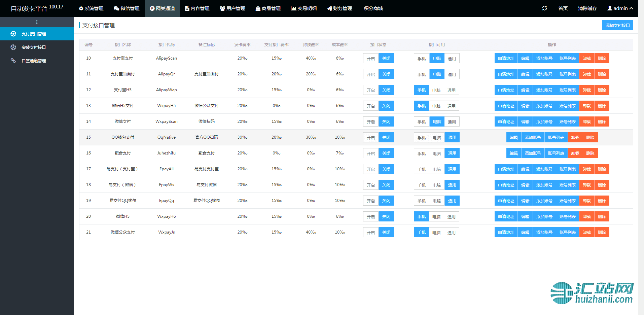Click 添加账号 for 支付宝H5 row
This screenshot has height=315, width=644.
click(x=544, y=90)
